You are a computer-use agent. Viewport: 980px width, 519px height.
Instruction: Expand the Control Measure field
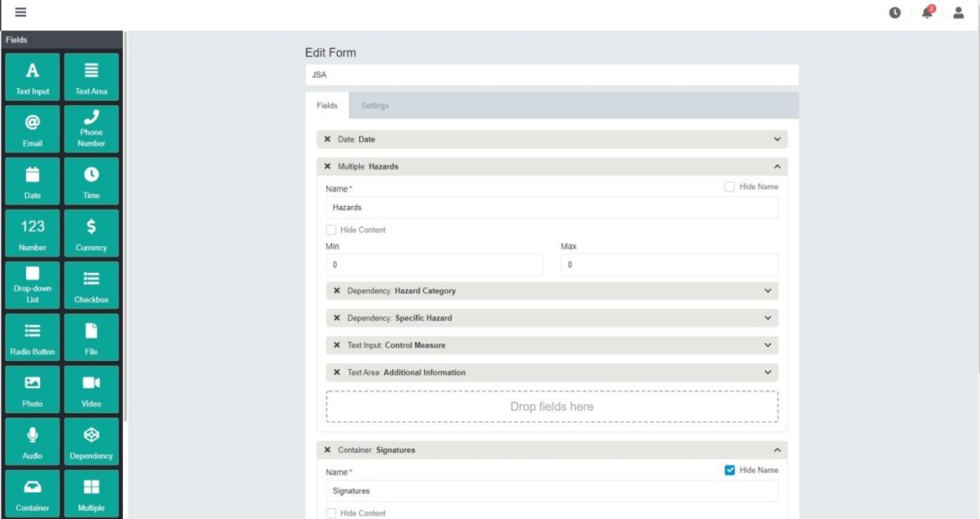768,345
